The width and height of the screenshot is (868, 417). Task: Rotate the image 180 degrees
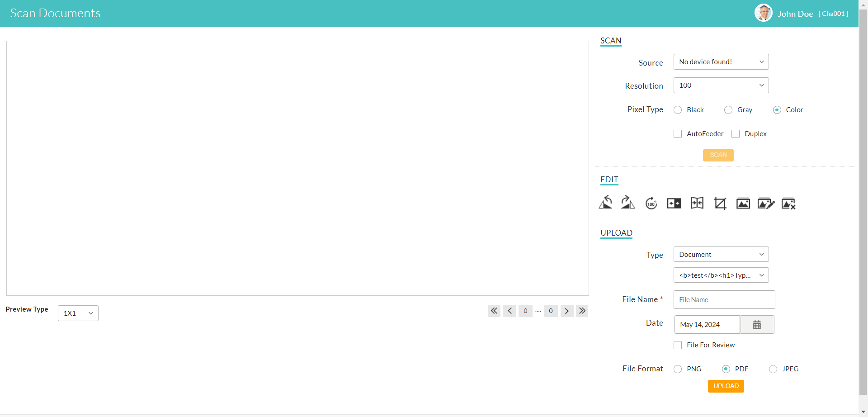pyautogui.click(x=651, y=204)
